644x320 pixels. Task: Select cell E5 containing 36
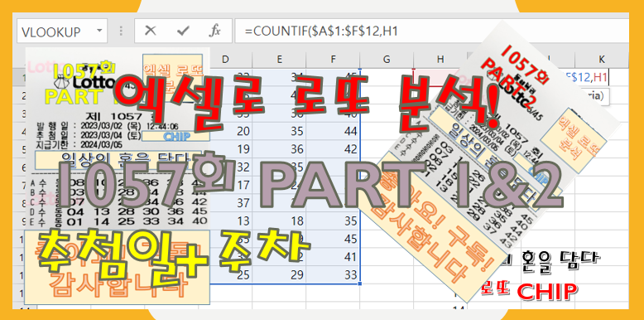point(279,149)
